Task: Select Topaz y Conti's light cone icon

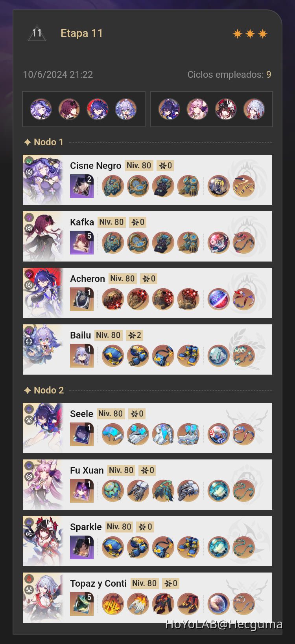Action: [82, 604]
